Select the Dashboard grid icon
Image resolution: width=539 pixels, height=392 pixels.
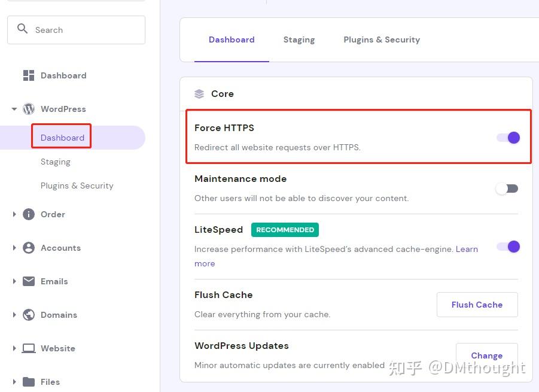28,75
